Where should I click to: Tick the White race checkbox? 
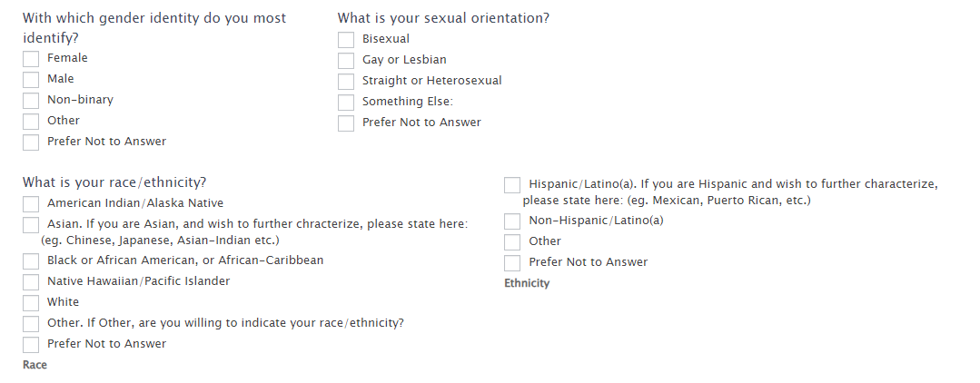click(31, 303)
